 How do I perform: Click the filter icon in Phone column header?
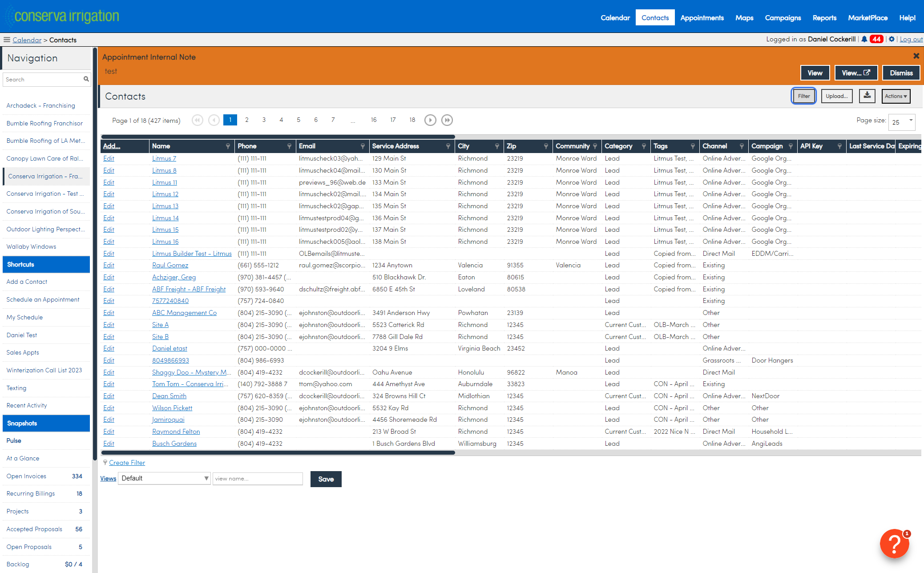coord(289,146)
